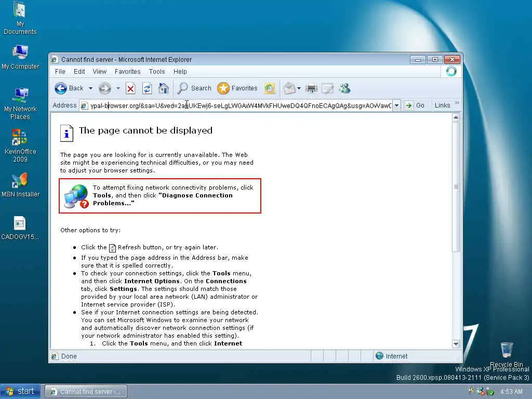Select My Network Places desktop icon
Image resolution: width=532 pixels, height=399 pixels.
coord(20,103)
